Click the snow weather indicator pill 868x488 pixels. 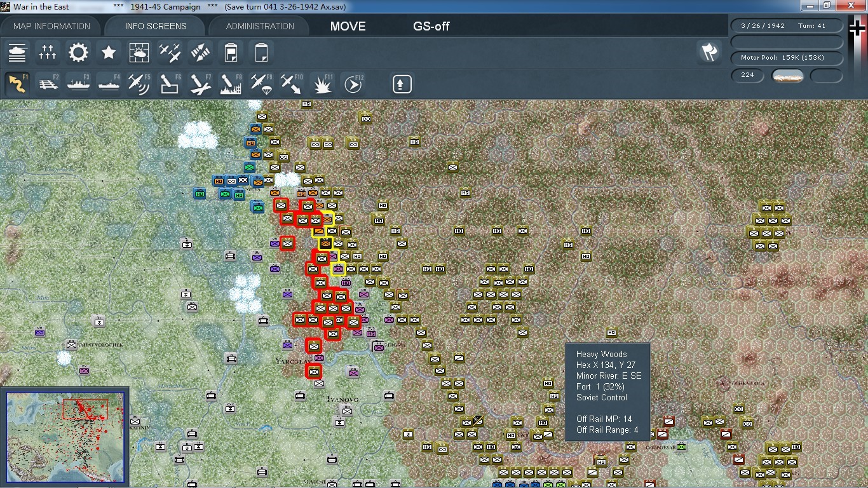pyautogui.click(x=787, y=76)
